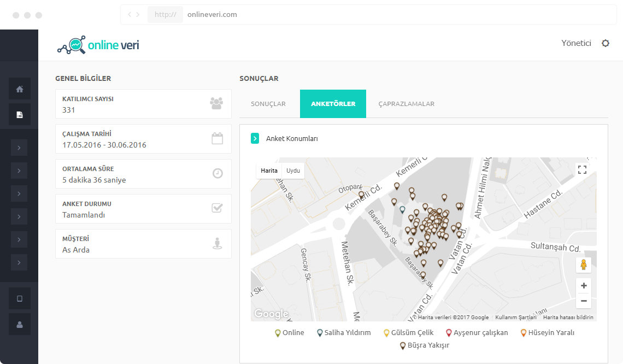The width and height of the screenshot is (623, 364).
Task: Open the Sonuçlar tab
Action: point(268,104)
